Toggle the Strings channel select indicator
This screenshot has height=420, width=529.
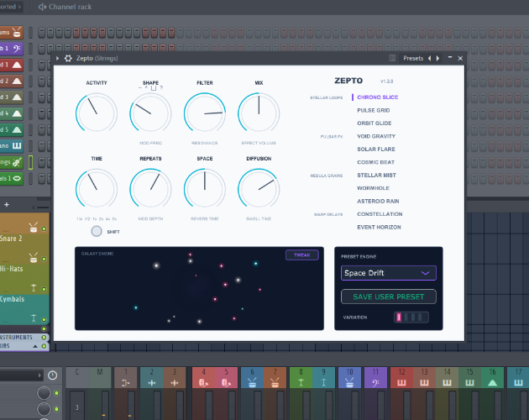[31, 162]
